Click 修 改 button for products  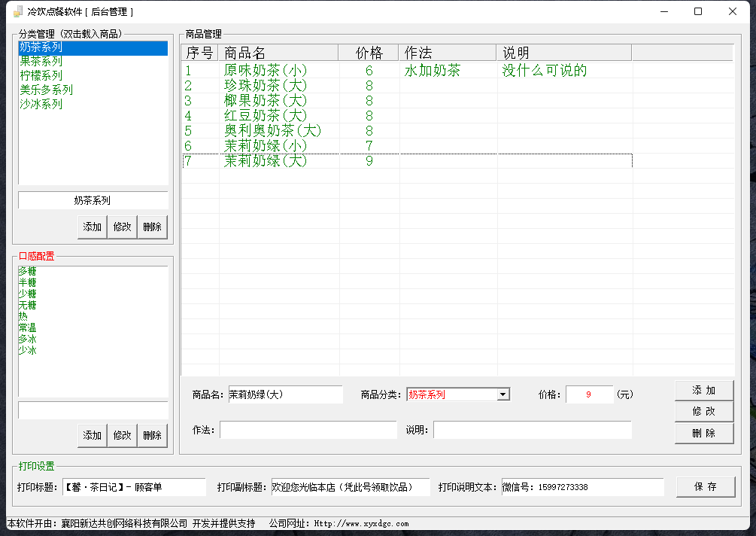(x=704, y=412)
